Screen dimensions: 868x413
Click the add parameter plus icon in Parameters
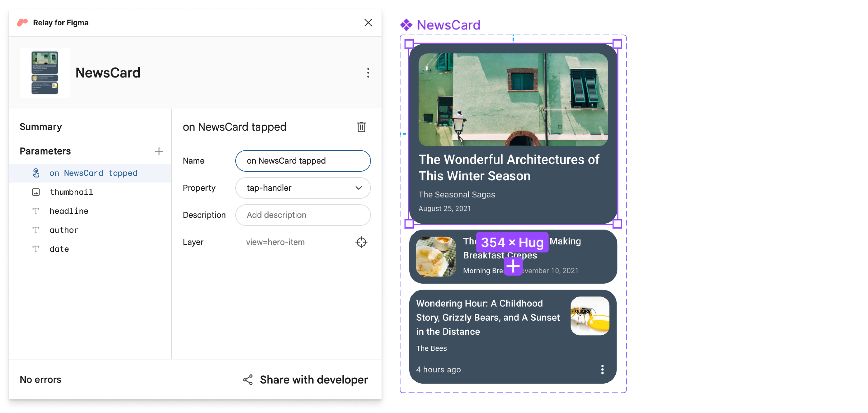[158, 151]
